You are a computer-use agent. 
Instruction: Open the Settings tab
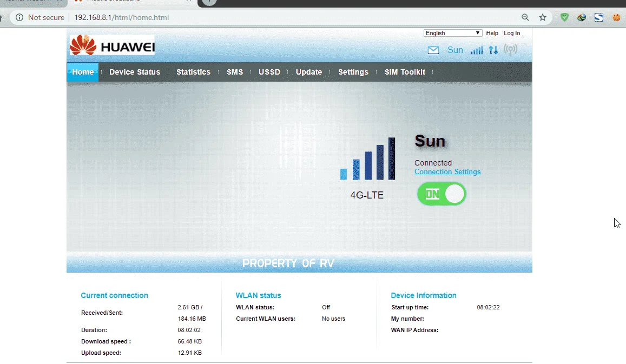pos(353,72)
